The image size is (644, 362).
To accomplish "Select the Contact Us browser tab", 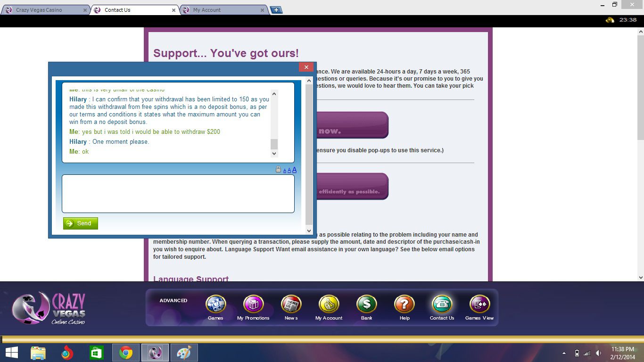I will tap(134, 10).
